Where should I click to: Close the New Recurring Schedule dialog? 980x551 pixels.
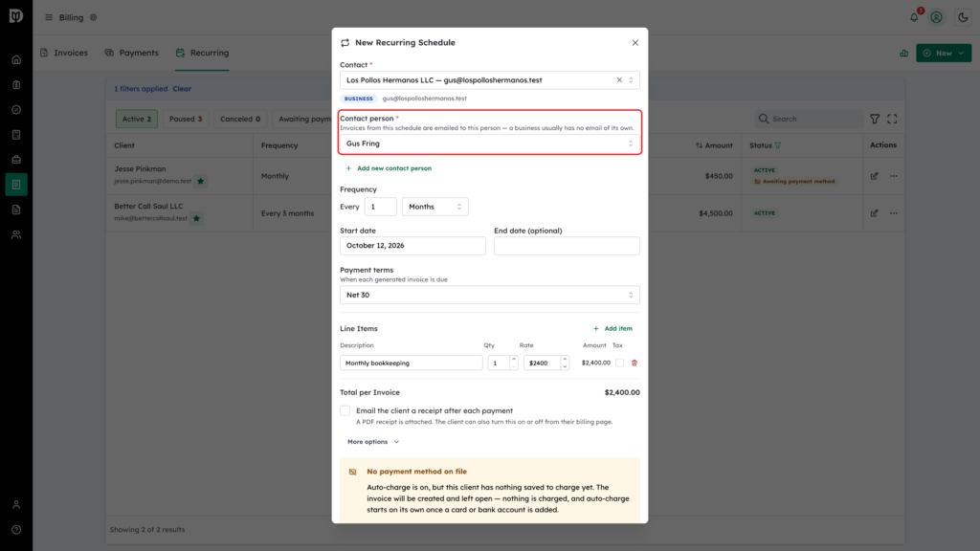[x=635, y=43]
